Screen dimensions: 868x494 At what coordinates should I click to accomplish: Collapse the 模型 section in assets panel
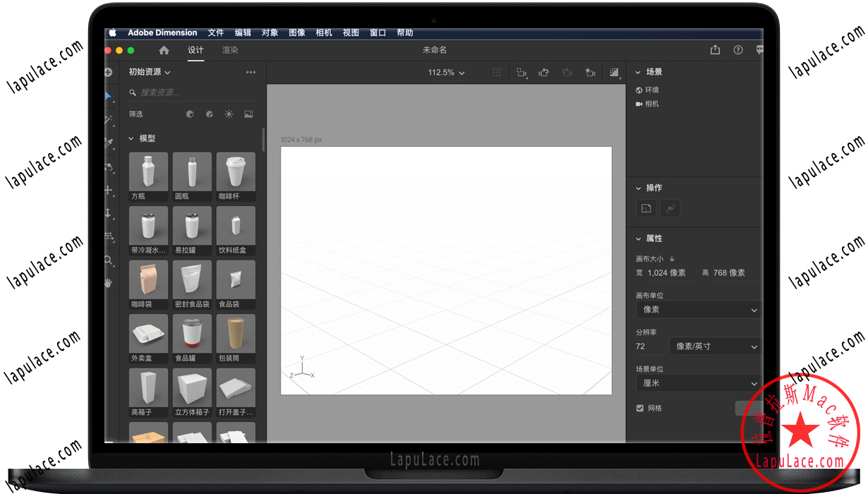coord(131,138)
